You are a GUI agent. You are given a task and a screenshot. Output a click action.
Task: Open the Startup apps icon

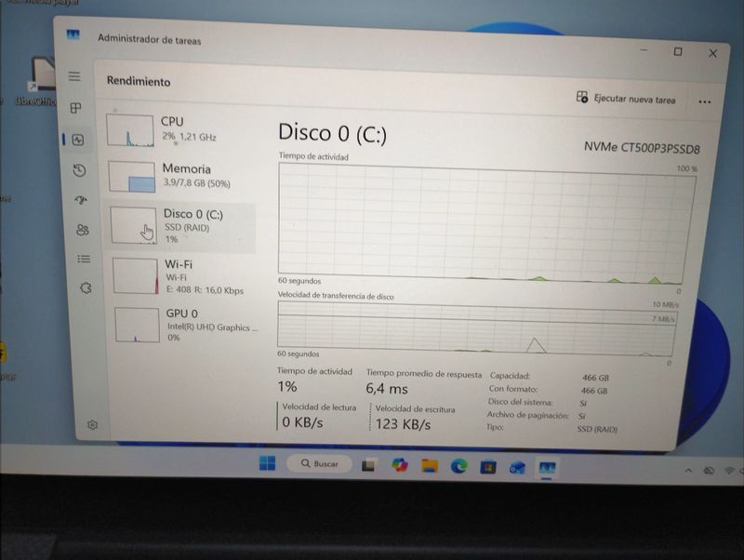tap(81, 200)
